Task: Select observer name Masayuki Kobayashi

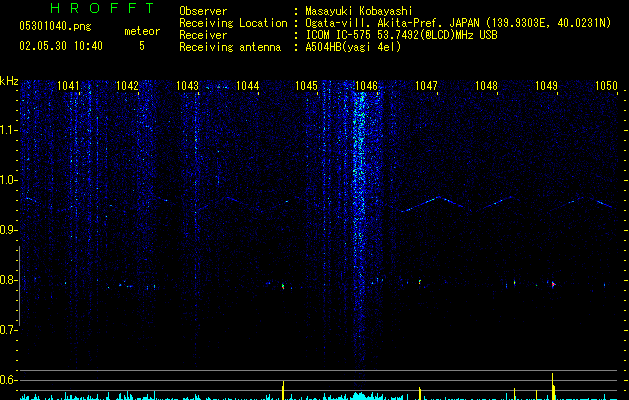Action: tap(359, 11)
